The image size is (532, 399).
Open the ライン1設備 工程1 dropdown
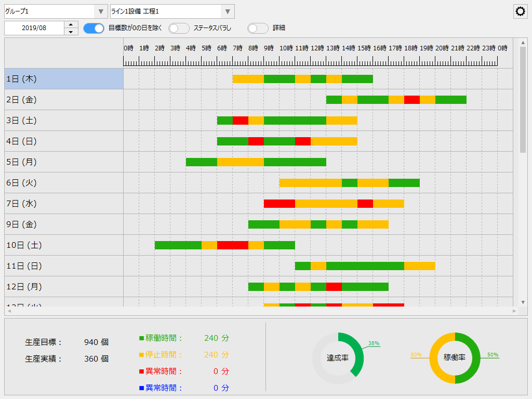click(x=226, y=11)
